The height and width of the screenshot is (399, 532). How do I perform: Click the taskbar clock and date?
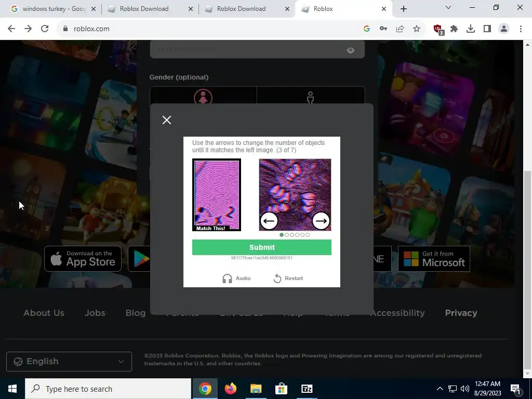point(487,389)
